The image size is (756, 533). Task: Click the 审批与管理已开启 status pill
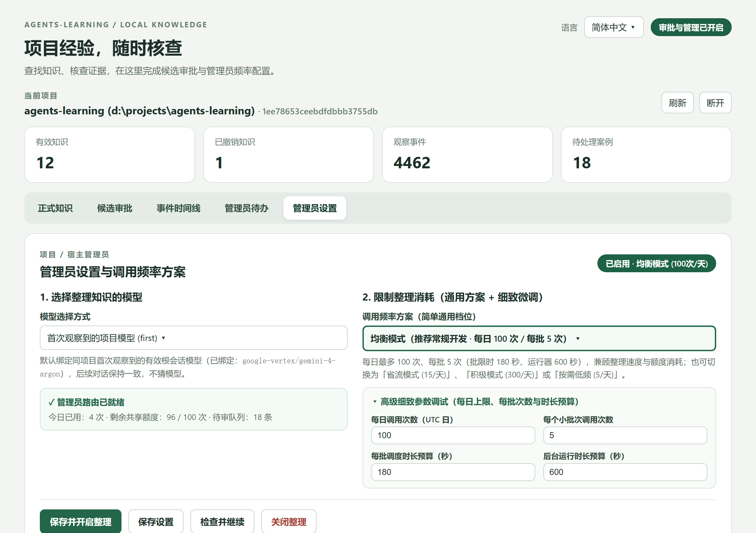coord(691,27)
